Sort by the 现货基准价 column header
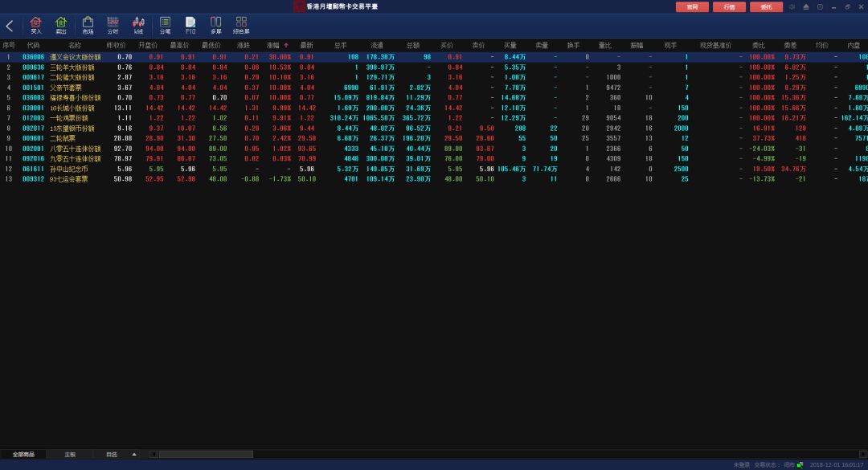 point(716,46)
